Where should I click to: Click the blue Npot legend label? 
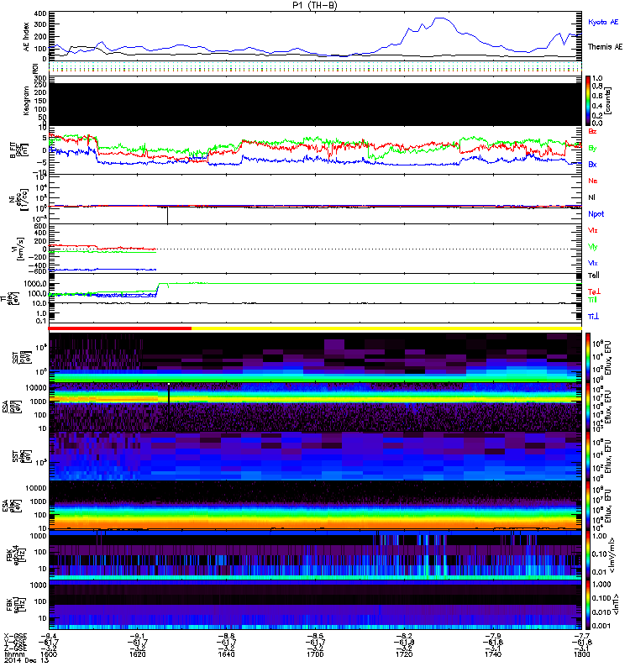(x=596, y=214)
